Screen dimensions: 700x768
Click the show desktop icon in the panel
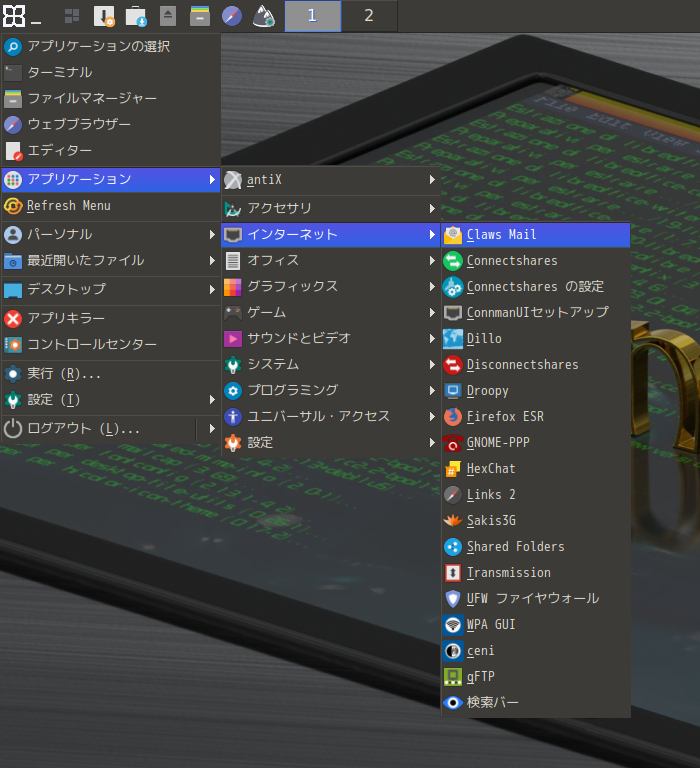[72, 16]
